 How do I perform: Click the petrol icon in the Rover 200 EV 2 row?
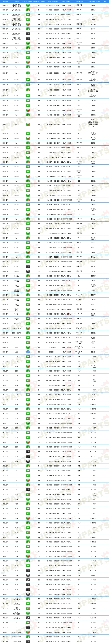point(28,362)
